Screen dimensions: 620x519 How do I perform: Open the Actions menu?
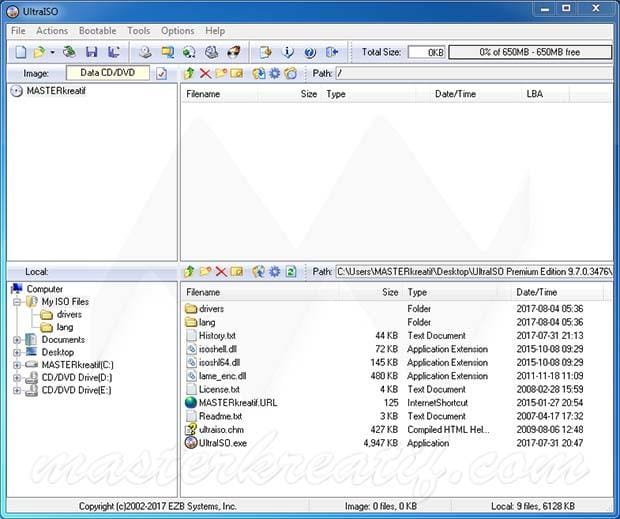pos(52,31)
